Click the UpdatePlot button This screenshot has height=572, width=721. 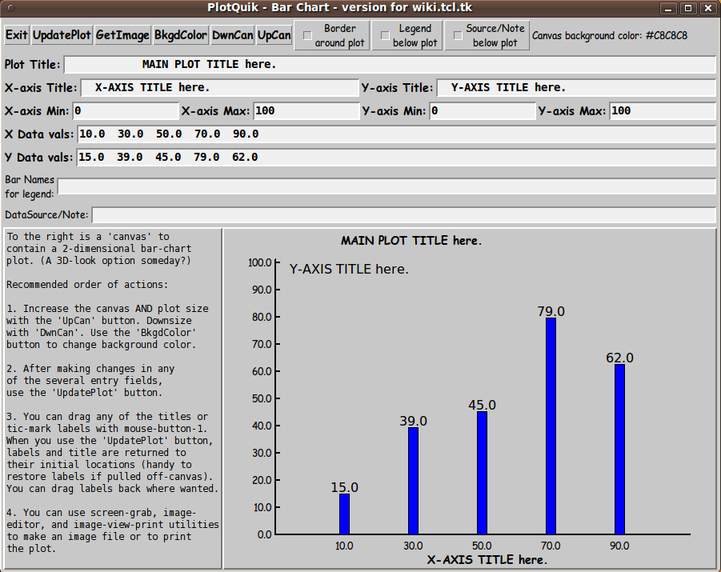[62, 35]
